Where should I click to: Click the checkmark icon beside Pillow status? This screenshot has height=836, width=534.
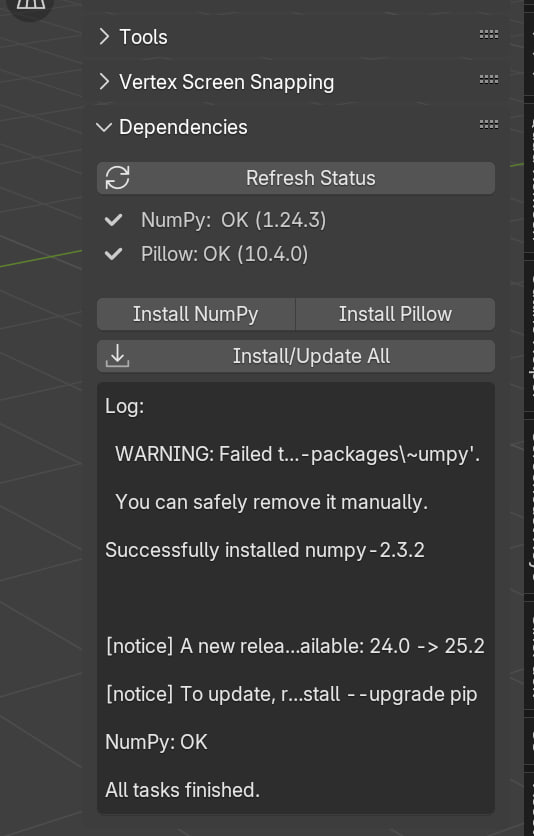[x=114, y=254]
